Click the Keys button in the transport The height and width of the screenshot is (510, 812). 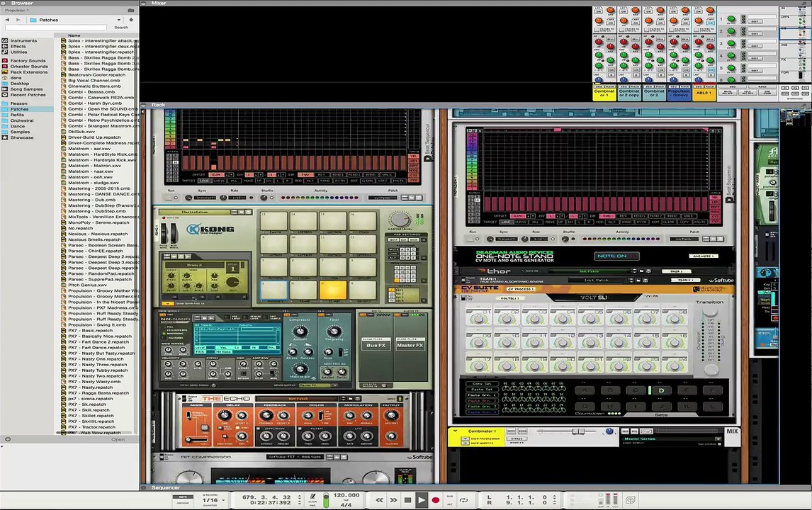click(x=183, y=497)
